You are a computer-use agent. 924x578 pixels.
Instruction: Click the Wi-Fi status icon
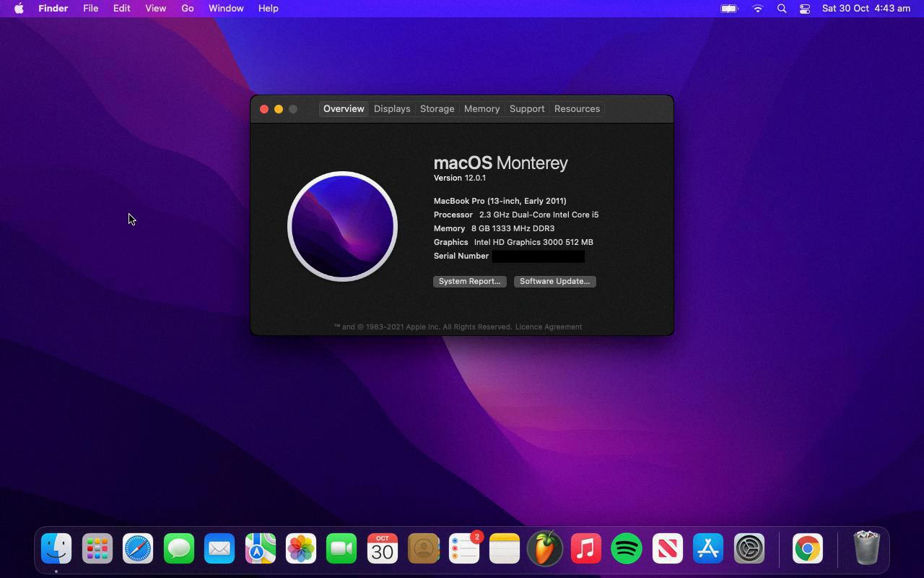[757, 9]
